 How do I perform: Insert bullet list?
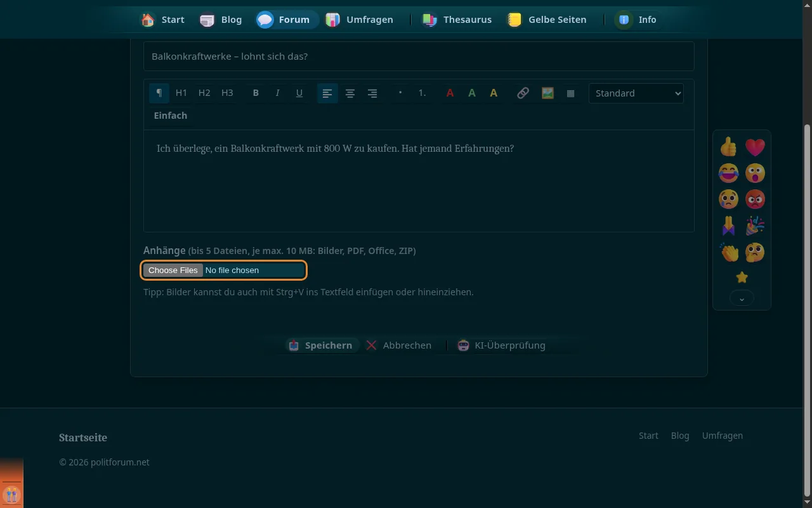click(x=400, y=93)
